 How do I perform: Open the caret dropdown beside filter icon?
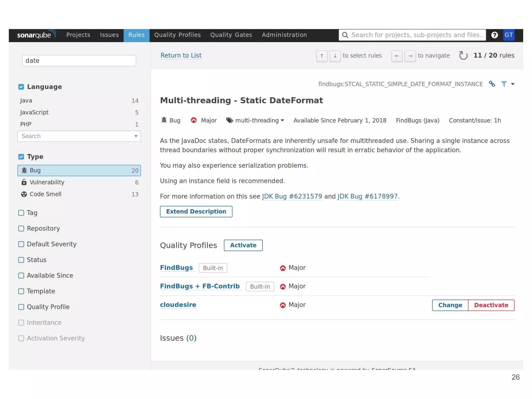[x=513, y=84]
